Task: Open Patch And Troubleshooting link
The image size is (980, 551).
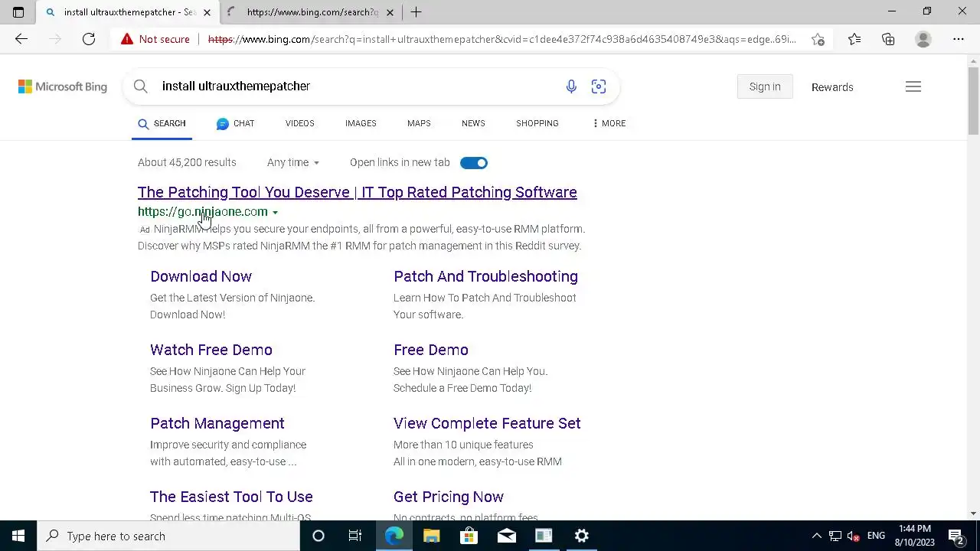Action: point(485,276)
